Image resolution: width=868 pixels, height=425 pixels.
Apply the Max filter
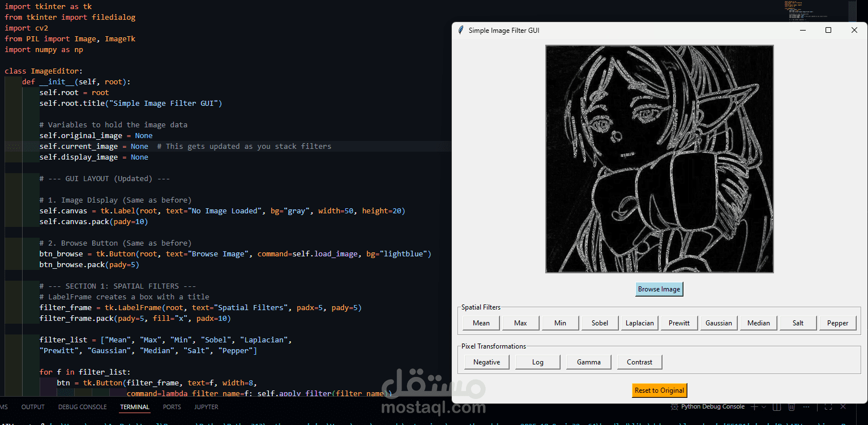[521, 323]
